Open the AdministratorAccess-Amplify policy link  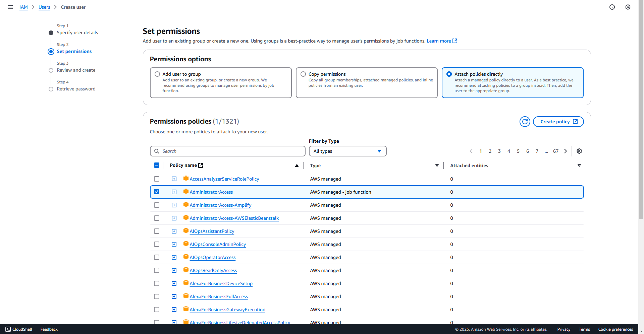pyautogui.click(x=220, y=205)
